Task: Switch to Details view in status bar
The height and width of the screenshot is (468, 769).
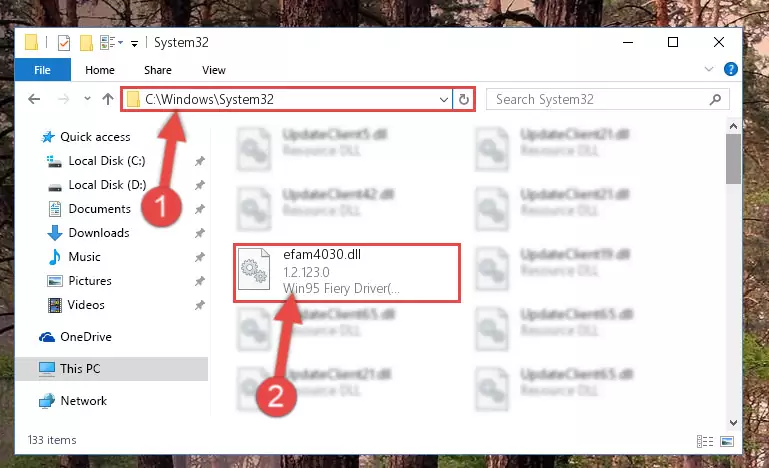Action: tap(705, 441)
